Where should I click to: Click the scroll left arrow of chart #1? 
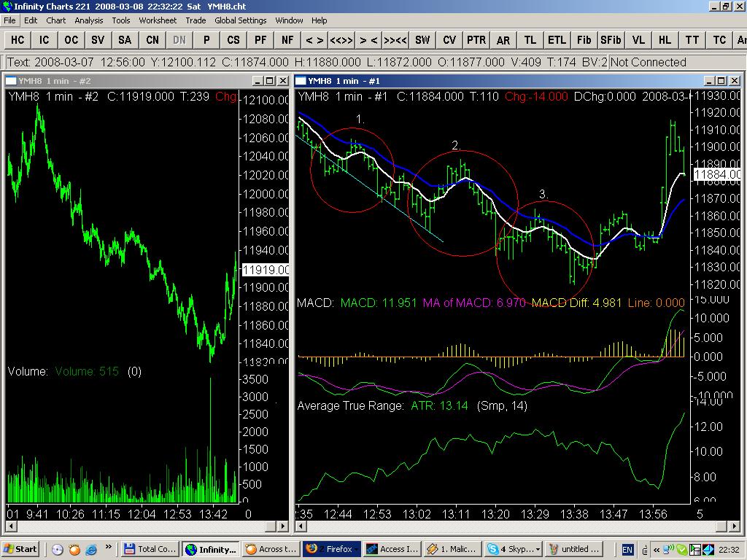point(301,526)
